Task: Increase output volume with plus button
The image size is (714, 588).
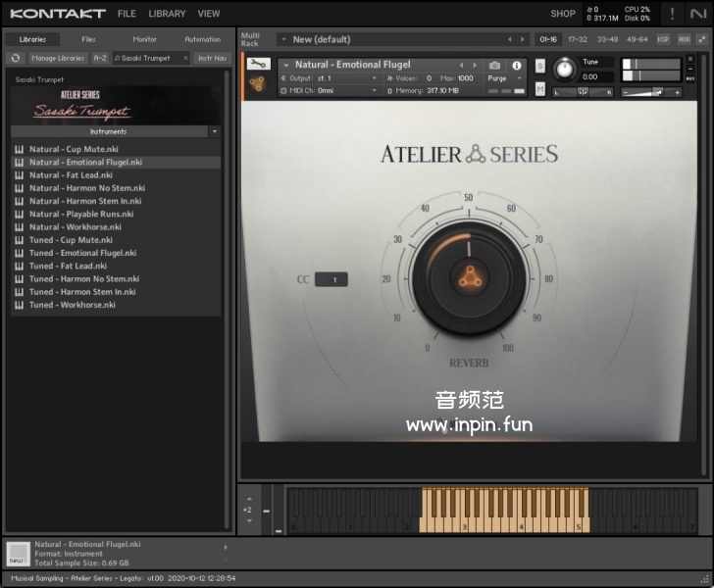Action: pos(677,93)
